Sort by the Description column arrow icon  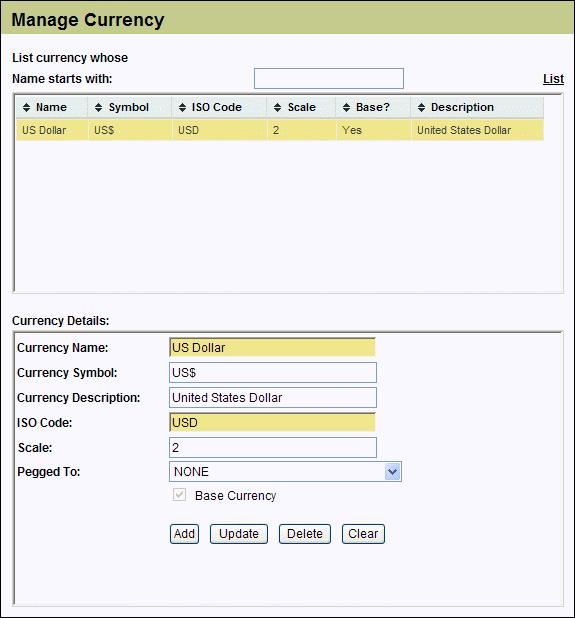pyautogui.click(x=421, y=107)
